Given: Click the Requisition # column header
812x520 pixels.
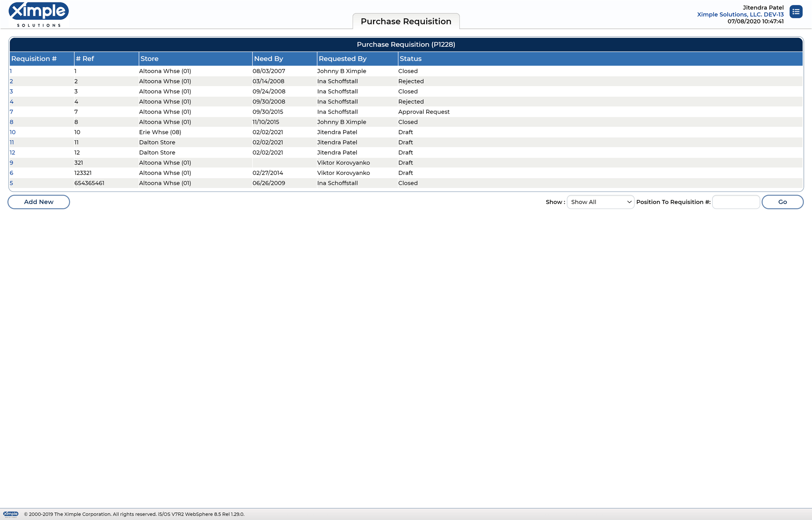Looking at the screenshot, I should point(34,59).
